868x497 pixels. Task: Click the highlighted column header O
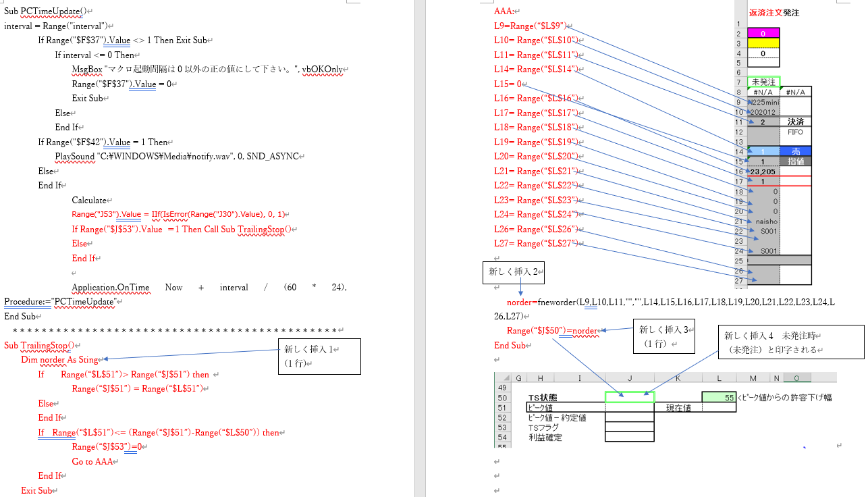[x=796, y=378]
